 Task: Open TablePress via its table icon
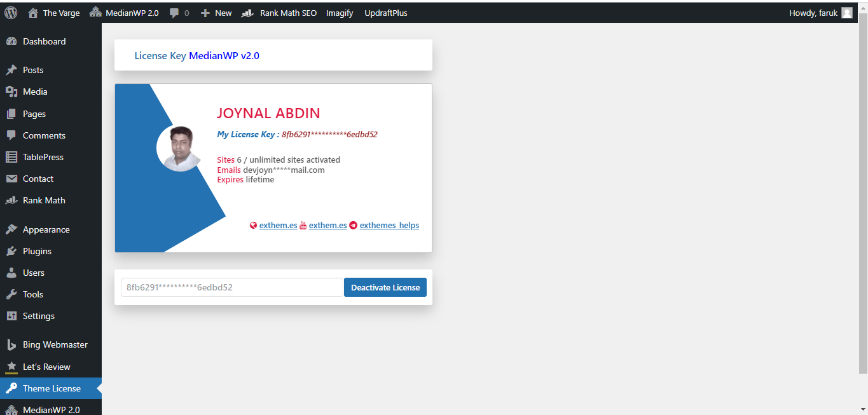click(11, 157)
